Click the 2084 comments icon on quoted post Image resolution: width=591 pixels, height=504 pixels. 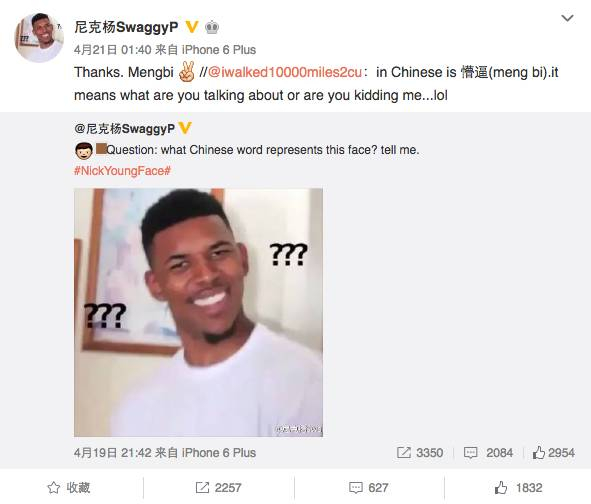point(470,452)
